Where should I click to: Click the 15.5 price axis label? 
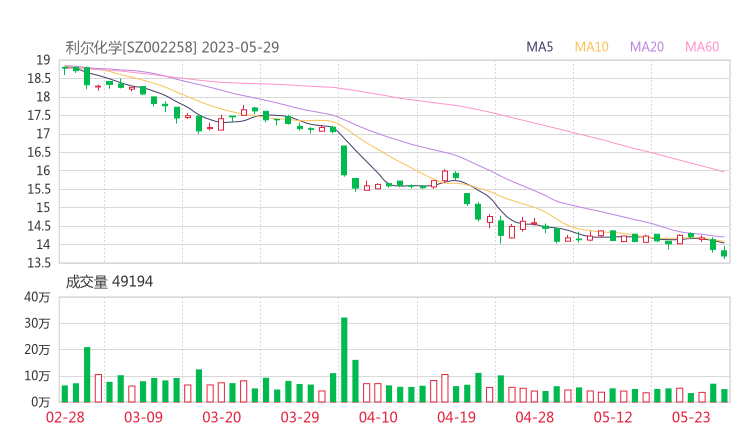coord(39,189)
